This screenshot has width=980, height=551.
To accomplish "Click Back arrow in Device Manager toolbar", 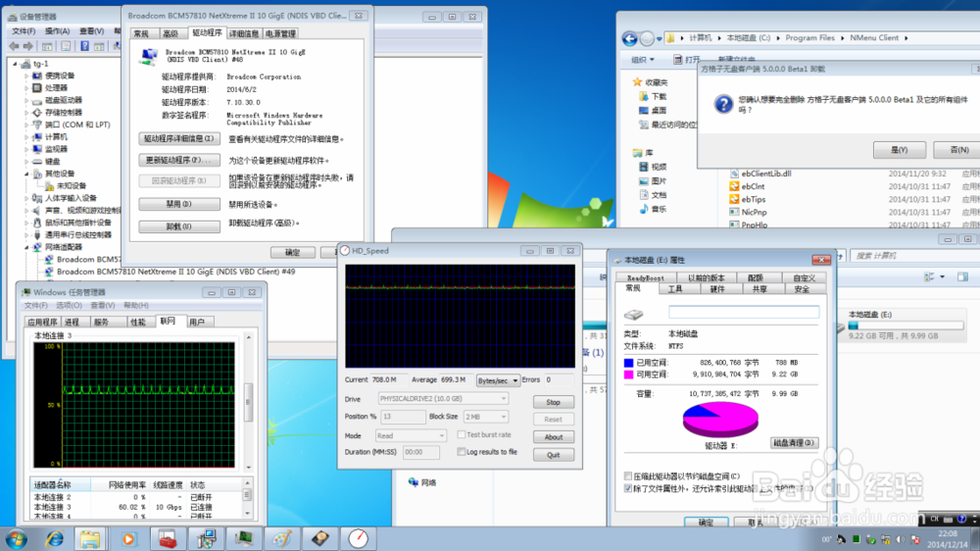I will click(x=15, y=46).
